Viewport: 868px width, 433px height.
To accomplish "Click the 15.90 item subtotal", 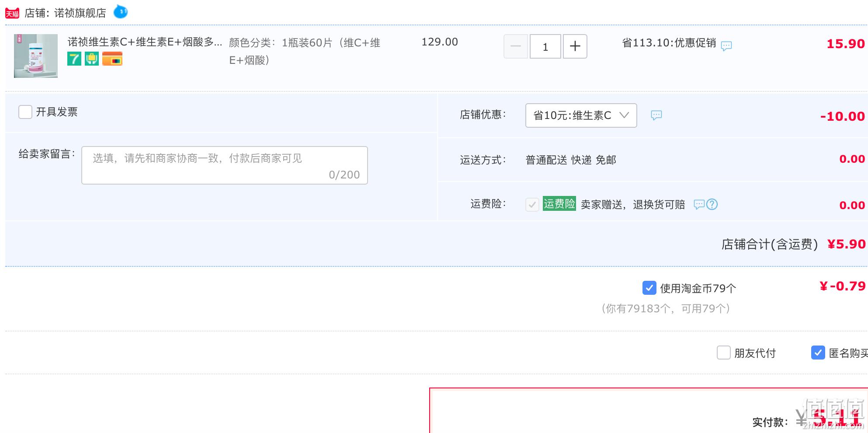I will click(846, 44).
